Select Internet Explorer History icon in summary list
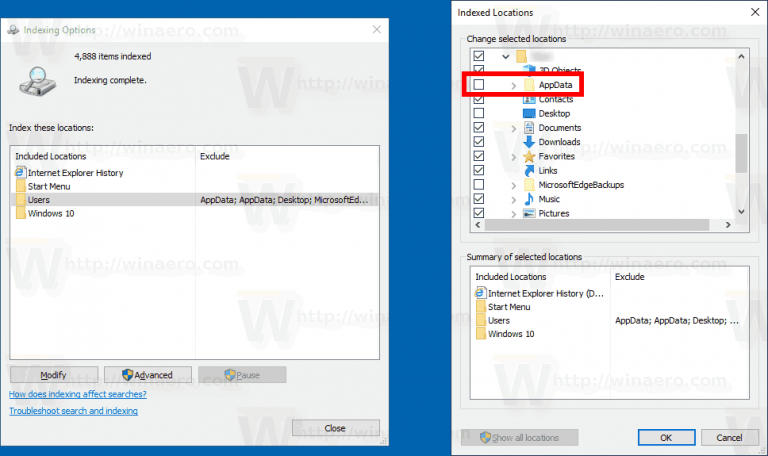Viewport: 768px width, 456px height. tap(480, 293)
